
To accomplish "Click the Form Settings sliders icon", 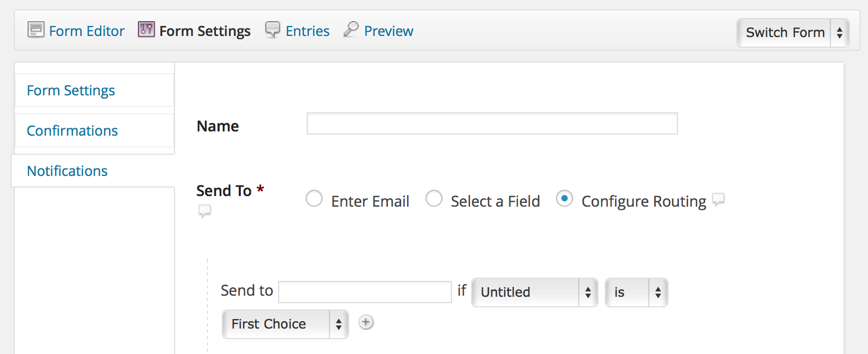I will 146,30.
